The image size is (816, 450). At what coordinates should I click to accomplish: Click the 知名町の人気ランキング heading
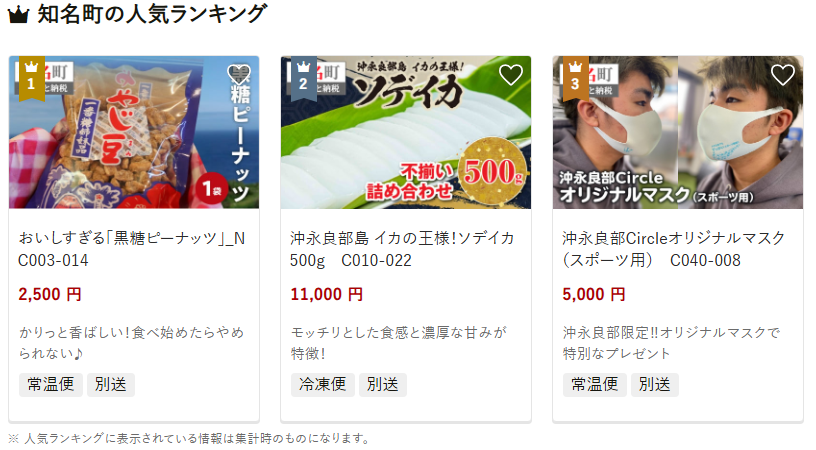(152, 14)
